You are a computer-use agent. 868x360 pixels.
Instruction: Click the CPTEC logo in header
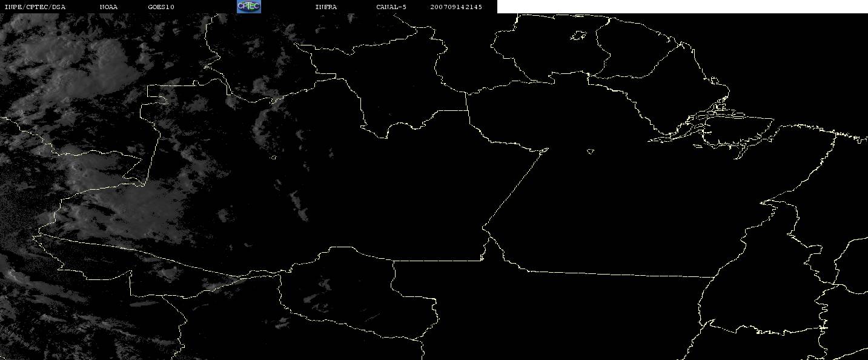(x=248, y=7)
